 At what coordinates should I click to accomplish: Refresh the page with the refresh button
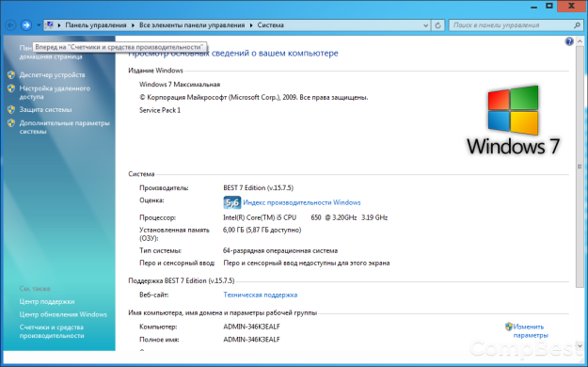tap(437, 25)
